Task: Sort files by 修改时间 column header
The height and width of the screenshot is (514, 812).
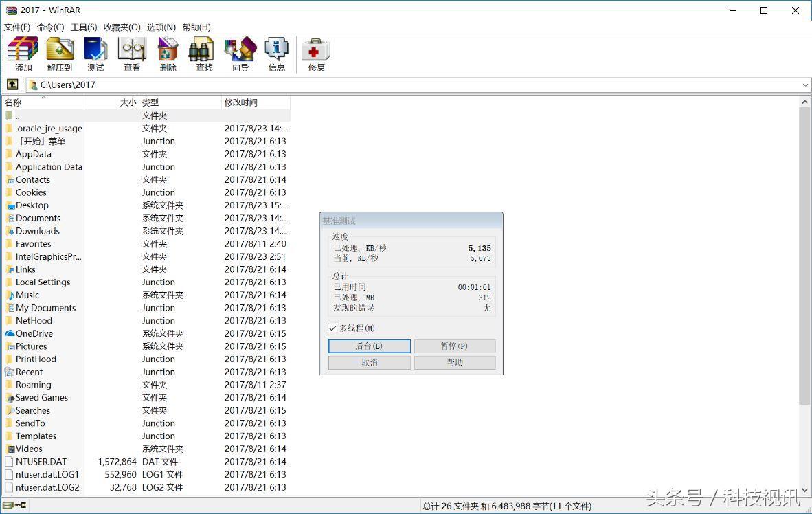Action: 241,102
